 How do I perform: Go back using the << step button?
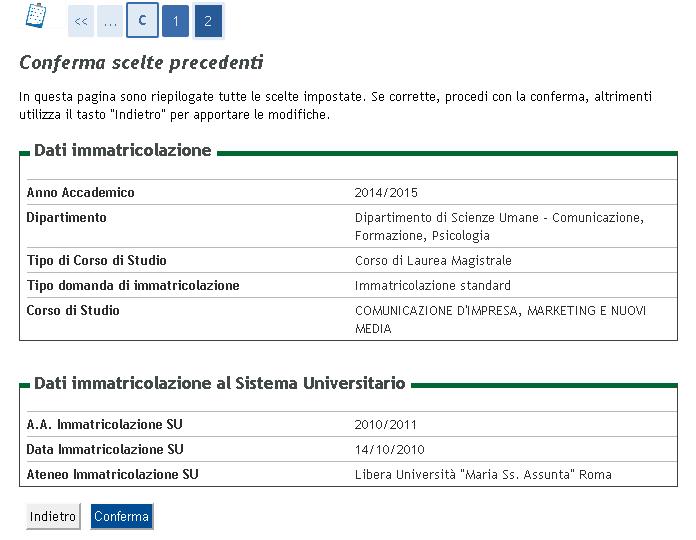click(81, 21)
